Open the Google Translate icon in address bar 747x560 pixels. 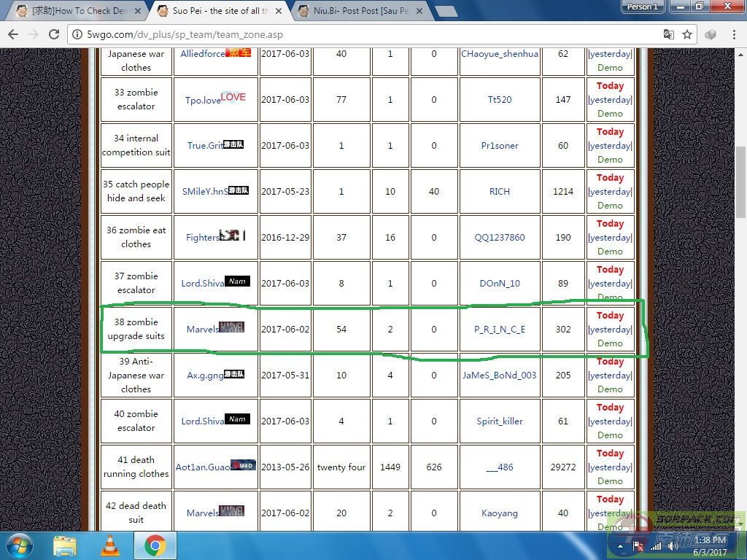pos(668,34)
